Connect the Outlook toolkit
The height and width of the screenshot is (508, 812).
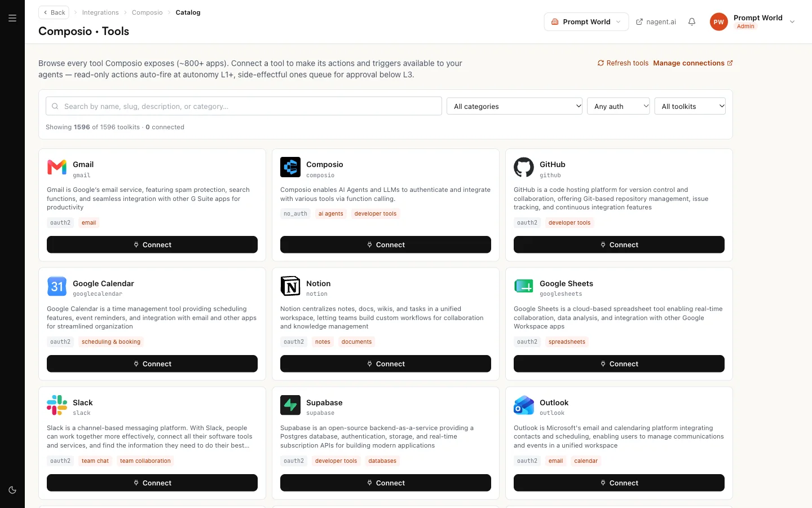coord(619,483)
